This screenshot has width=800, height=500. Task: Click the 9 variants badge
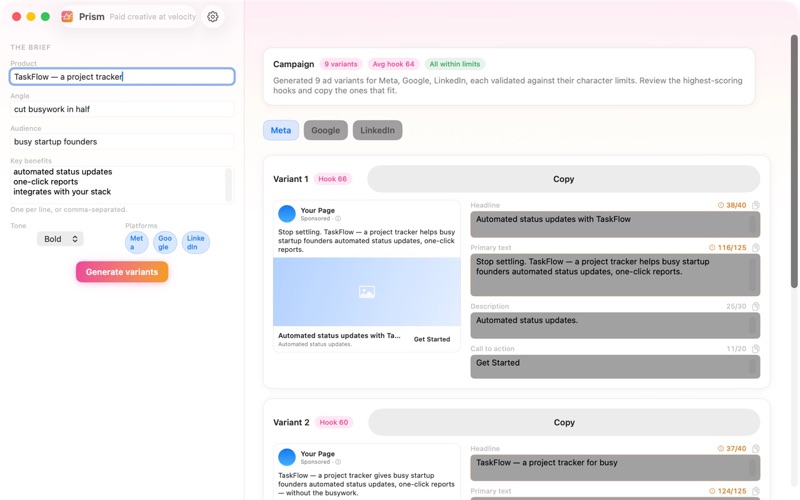(x=341, y=64)
